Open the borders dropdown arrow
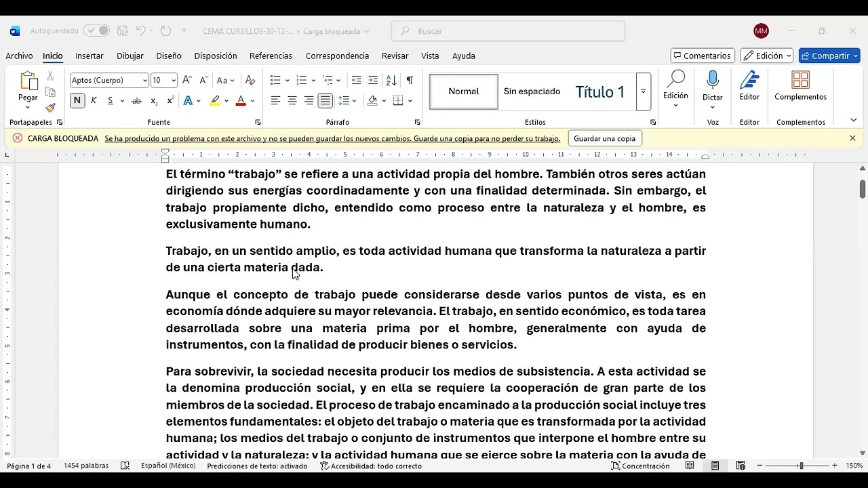Viewport: 868px width, 488px height. [410, 101]
